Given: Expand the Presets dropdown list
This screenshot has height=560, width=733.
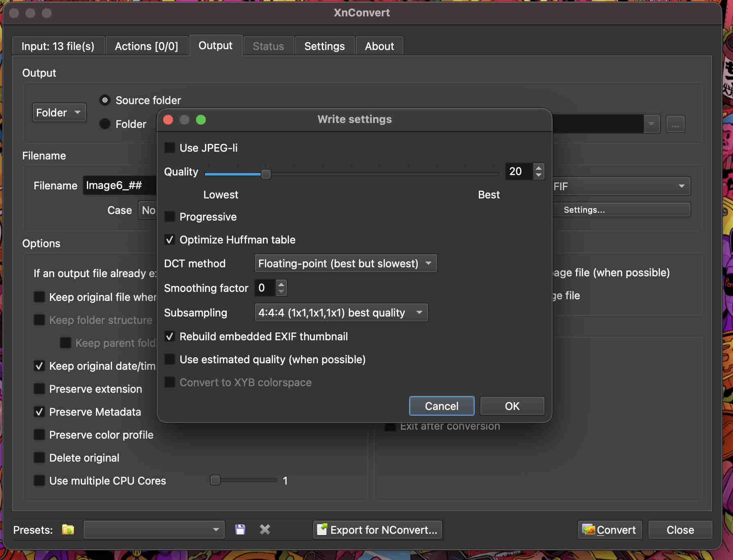Looking at the screenshot, I should [x=154, y=530].
